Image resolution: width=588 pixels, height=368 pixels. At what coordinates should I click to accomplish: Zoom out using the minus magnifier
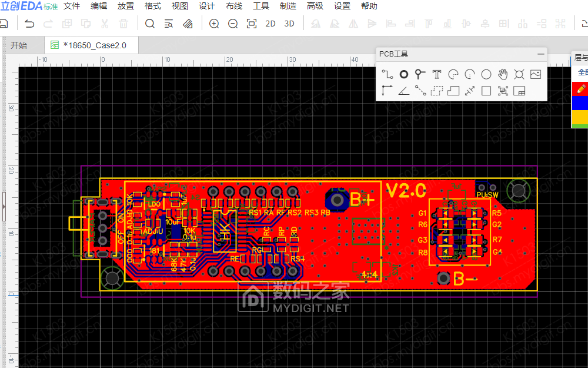[233, 24]
